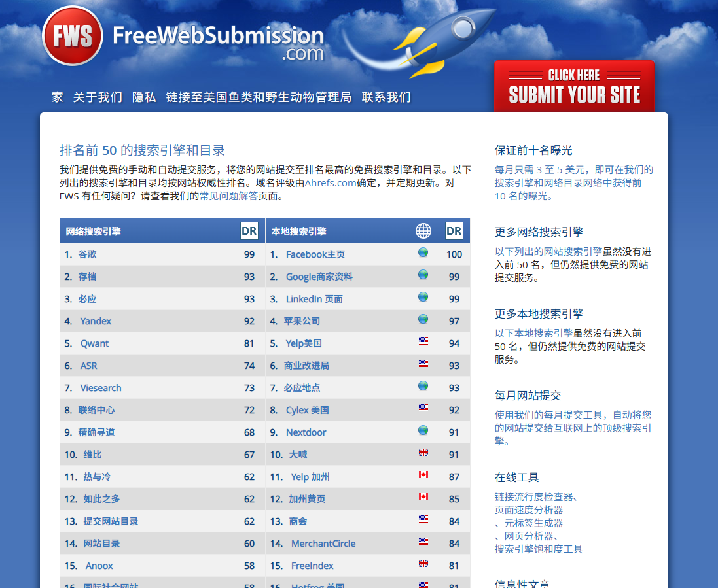This screenshot has height=588, width=718.
Task: Open the 联系我们 navigation item
Action: click(386, 97)
